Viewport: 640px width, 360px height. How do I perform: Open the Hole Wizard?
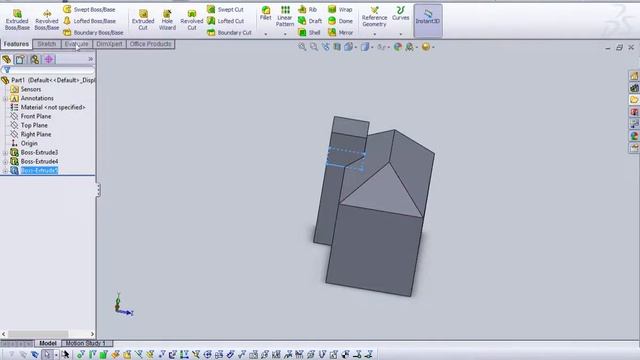167,20
